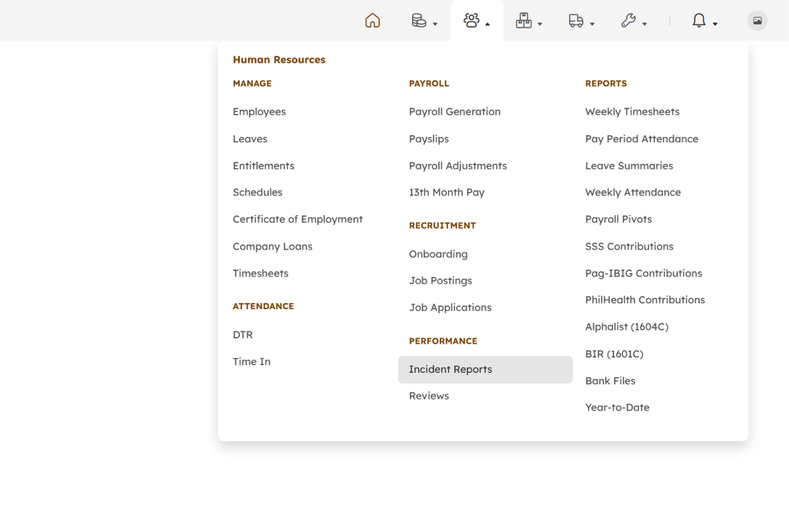Image resolution: width=789 pixels, height=532 pixels.
Task: View Job Postings
Action: tap(440, 281)
